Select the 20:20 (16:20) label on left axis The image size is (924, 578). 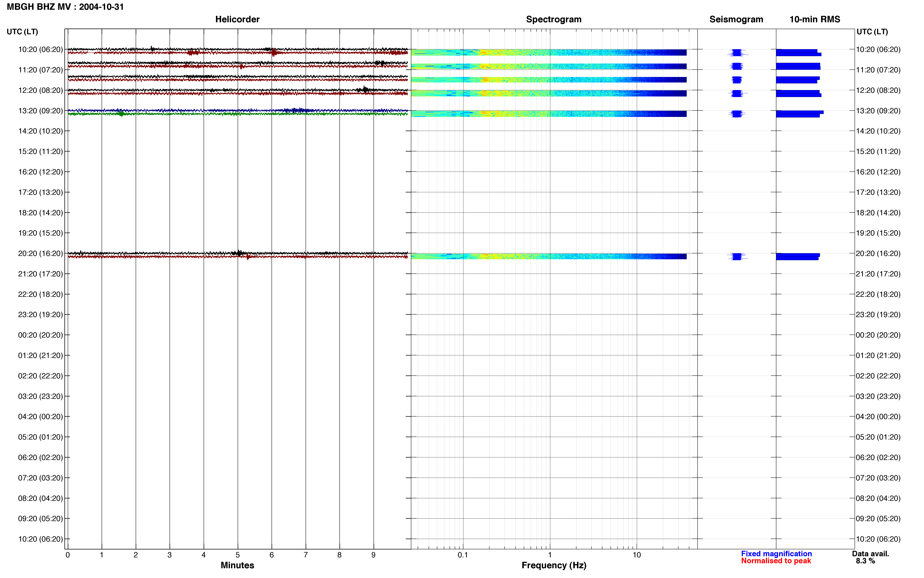click(x=41, y=253)
